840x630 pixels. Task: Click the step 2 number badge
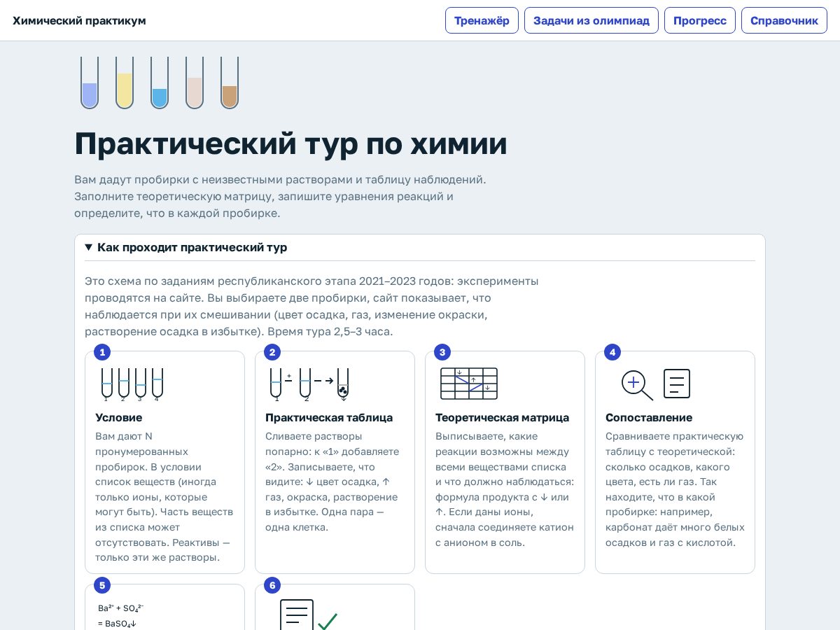272,352
